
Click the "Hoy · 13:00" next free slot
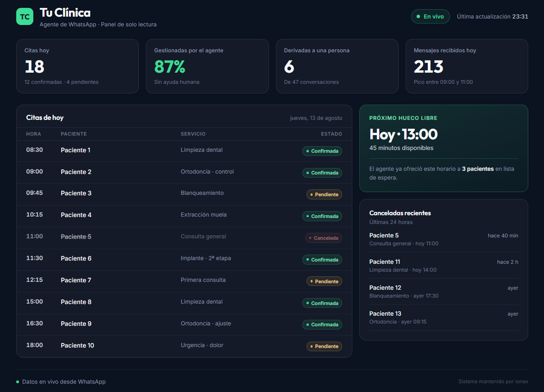click(x=404, y=134)
